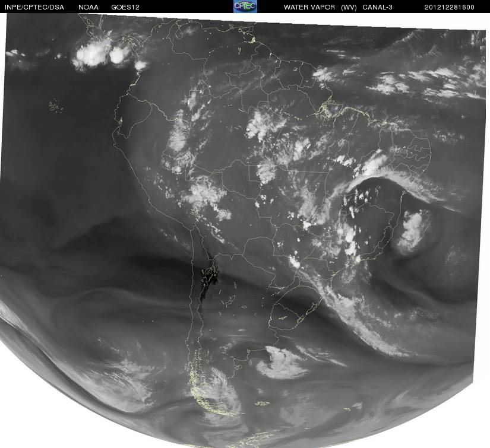Click the INPE/CPTEC/DSA header text

coord(34,7)
